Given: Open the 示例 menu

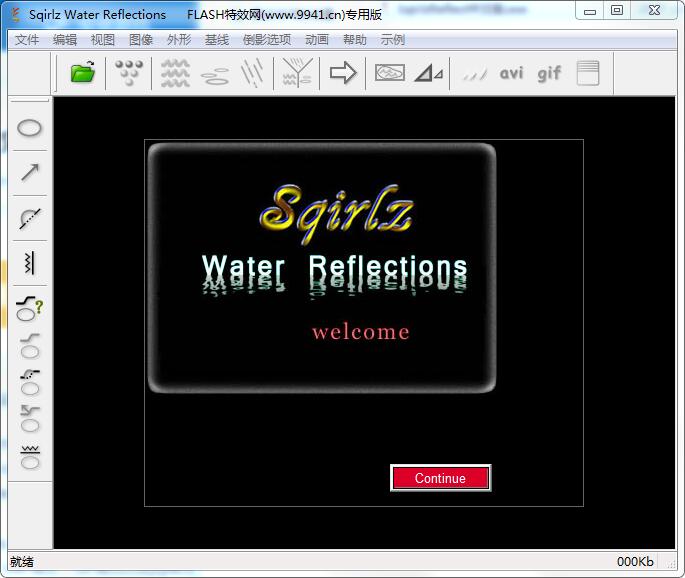Looking at the screenshot, I should point(392,40).
